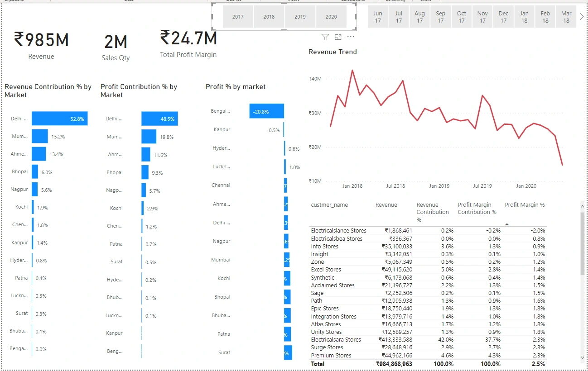This screenshot has height=371, width=588.
Task: Click the ₹24.7M Total Profit Margin card
Action: click(x=188, y=43)
